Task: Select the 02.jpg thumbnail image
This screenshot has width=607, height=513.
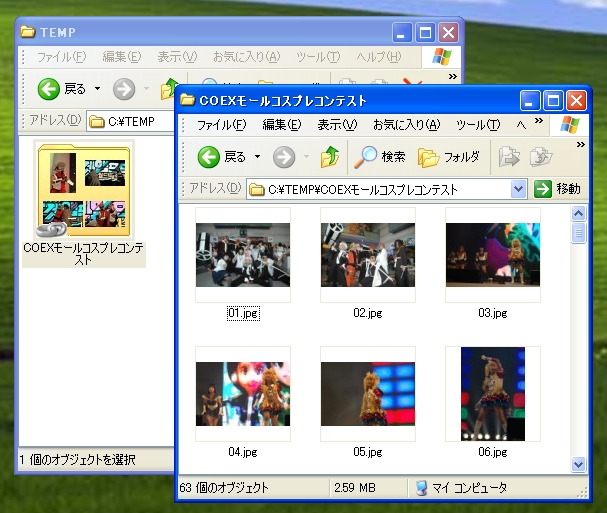Action: tap(368, 255)
